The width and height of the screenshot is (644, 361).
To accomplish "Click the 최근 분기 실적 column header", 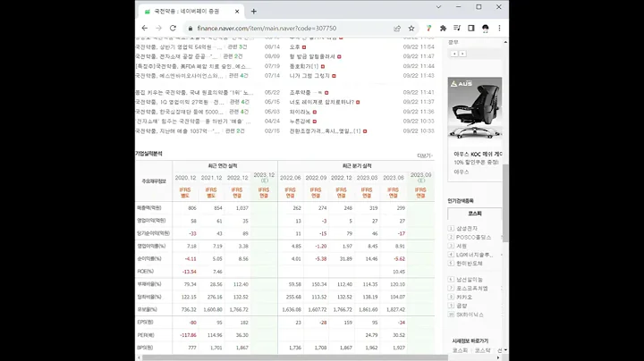I will click(x=357, y=165).
